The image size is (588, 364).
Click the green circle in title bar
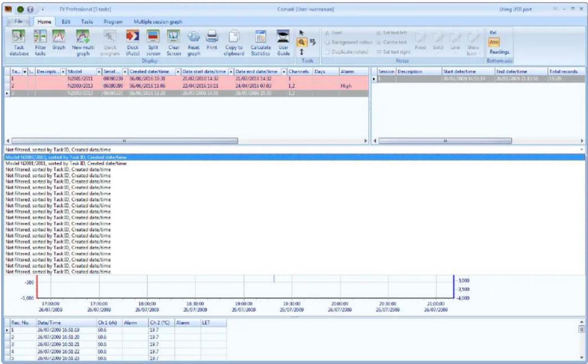pos(20,9)
